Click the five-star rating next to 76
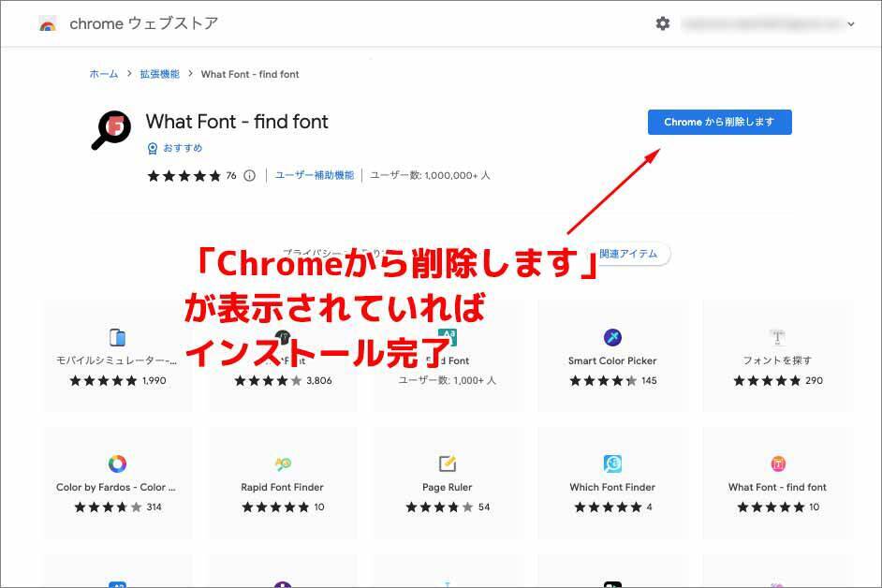The height and width of the screenshot is (588, 882). (184, 176)
